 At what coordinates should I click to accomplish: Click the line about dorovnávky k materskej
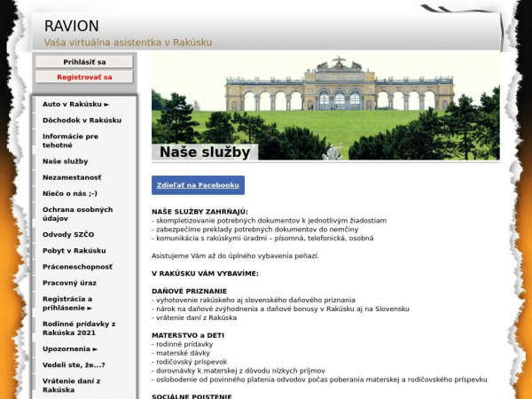tap(239, 371)
